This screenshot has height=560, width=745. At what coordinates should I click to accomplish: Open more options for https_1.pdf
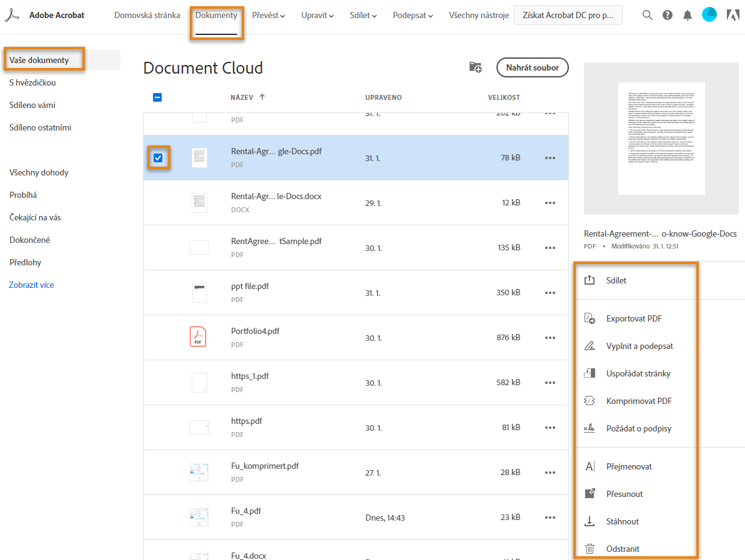[550, 383]
